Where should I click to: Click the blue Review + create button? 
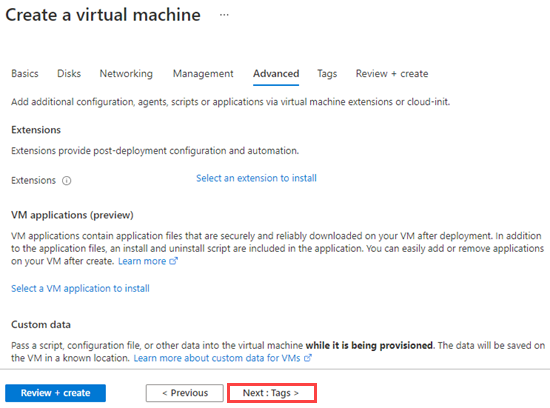point(55,393)
